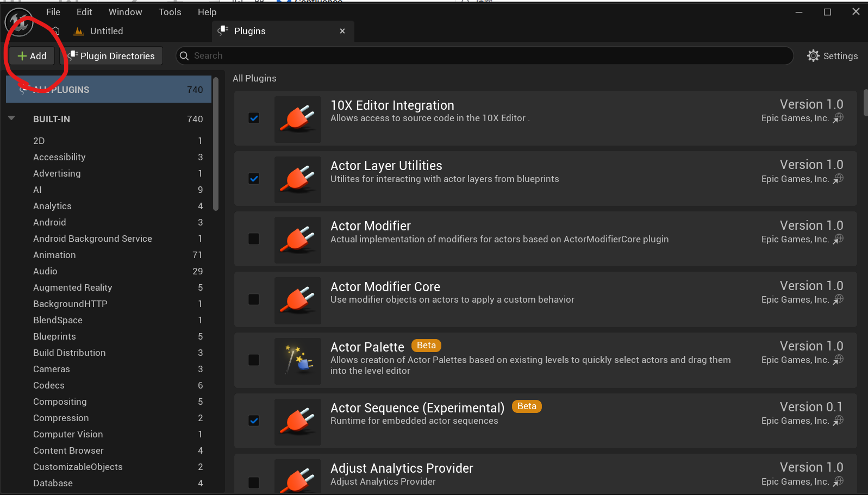Open the Tools menu
The height and width of the screenshot is (495, 868).
click(170, 12)
